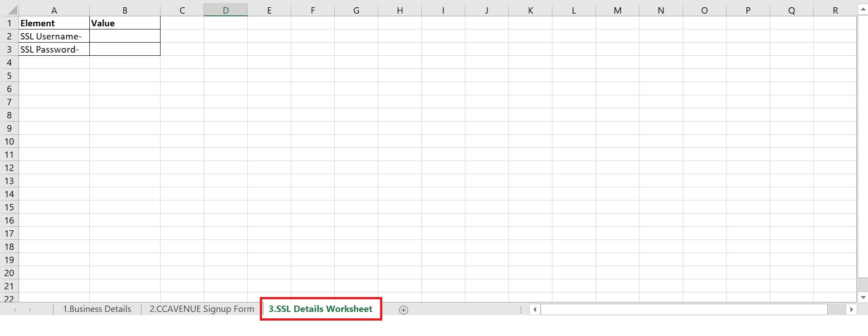Select the 3.SSL Details Worksheet tab
The image size is (868, 336).
coord(320,309)
